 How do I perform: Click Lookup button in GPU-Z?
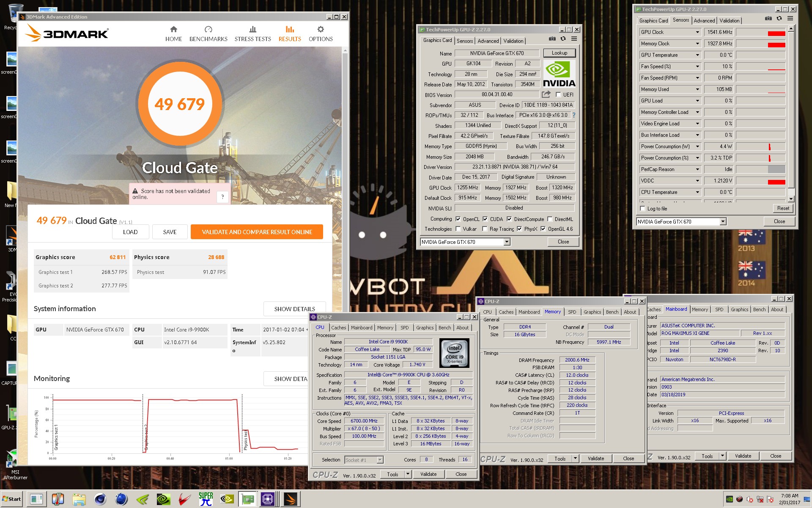click(559, 53)
